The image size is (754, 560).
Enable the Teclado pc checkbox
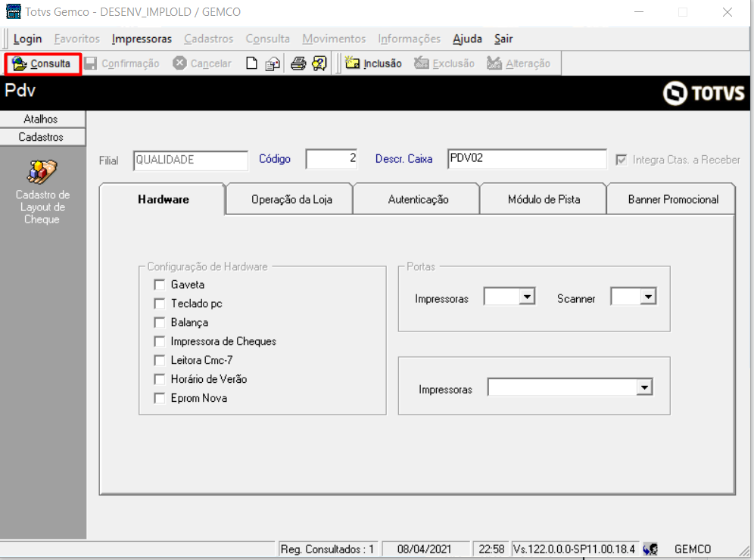point(159,303)
